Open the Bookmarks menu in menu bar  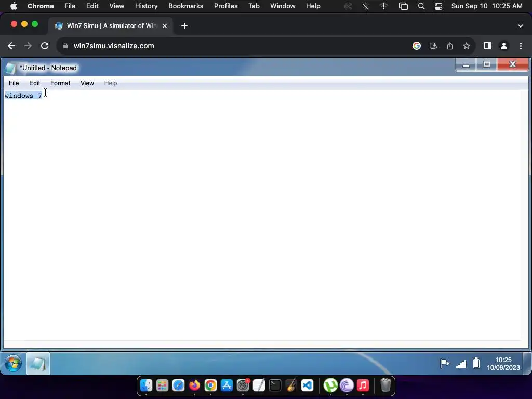coord(185,6)
